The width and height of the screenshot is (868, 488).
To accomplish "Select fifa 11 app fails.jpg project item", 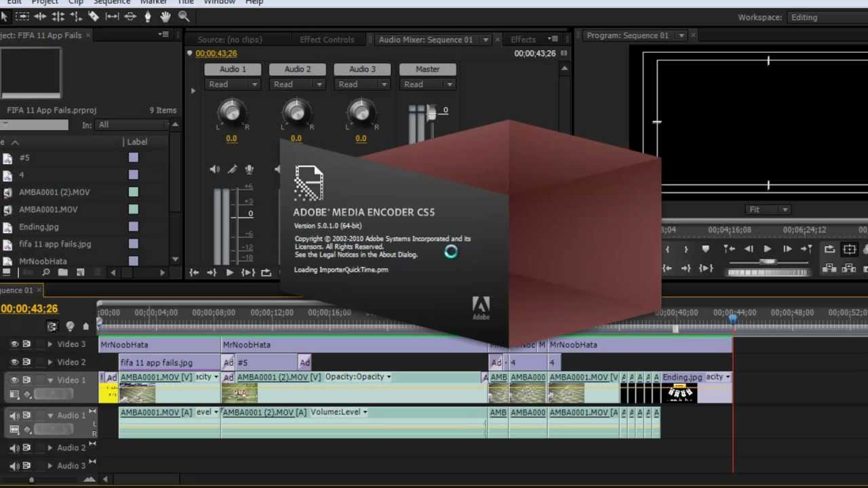I will 55,243.
